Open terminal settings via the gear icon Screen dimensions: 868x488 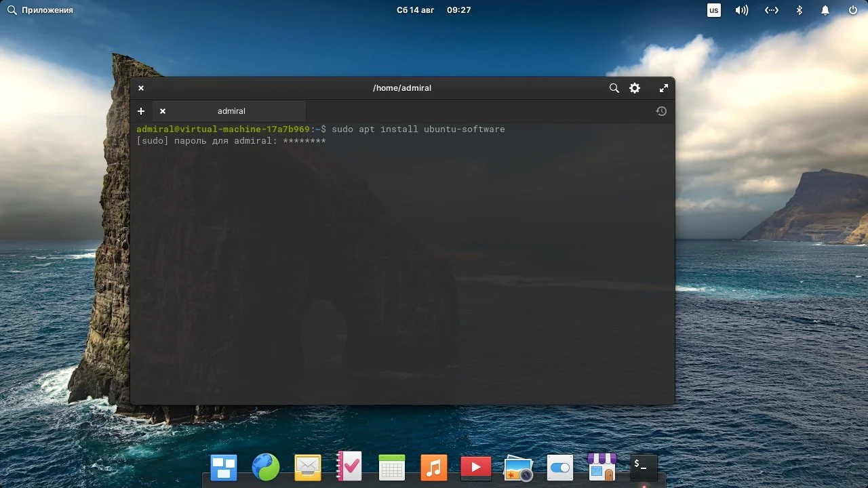635,88
